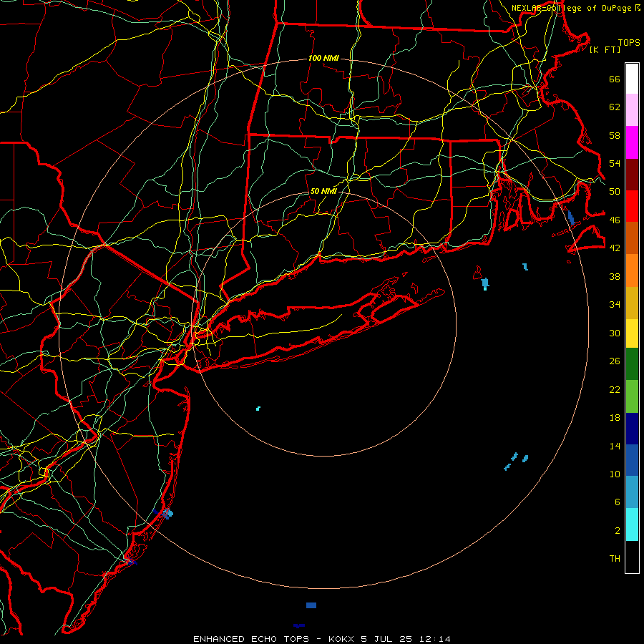Screen dimensions: 644x644
Task: Click the TOPS heading above the scale
Action: coord(629,43)
